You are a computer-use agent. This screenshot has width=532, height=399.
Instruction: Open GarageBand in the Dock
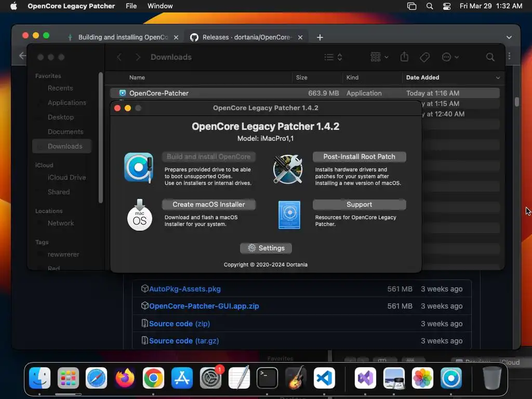point(296,378)
